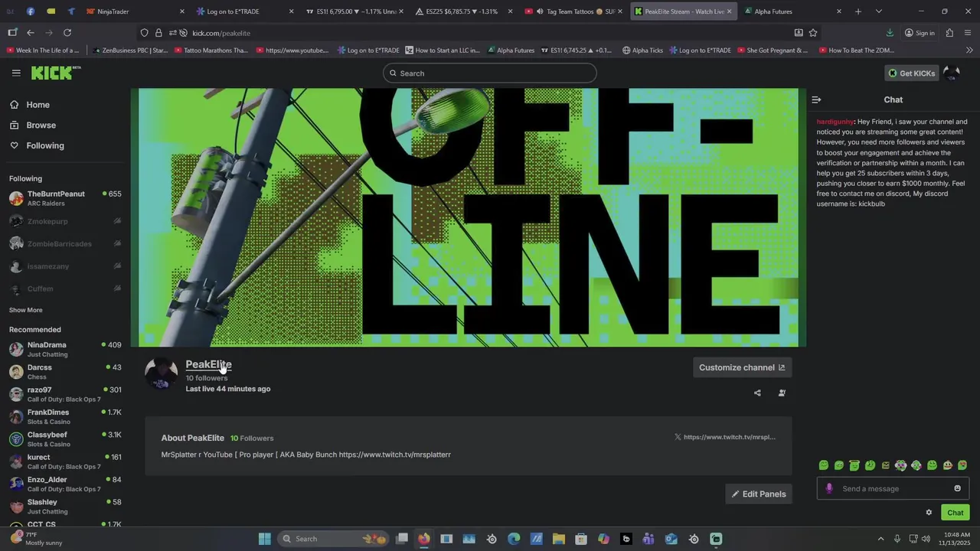
Task: Switch to Alpha Futures tab
Action: point(792,11)
